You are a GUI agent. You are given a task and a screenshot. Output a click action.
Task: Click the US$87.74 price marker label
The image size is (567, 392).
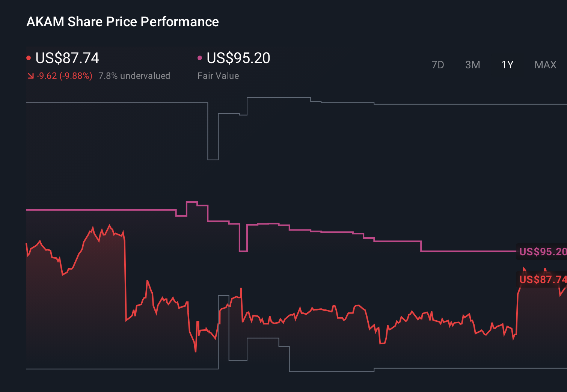click(542, 279)
